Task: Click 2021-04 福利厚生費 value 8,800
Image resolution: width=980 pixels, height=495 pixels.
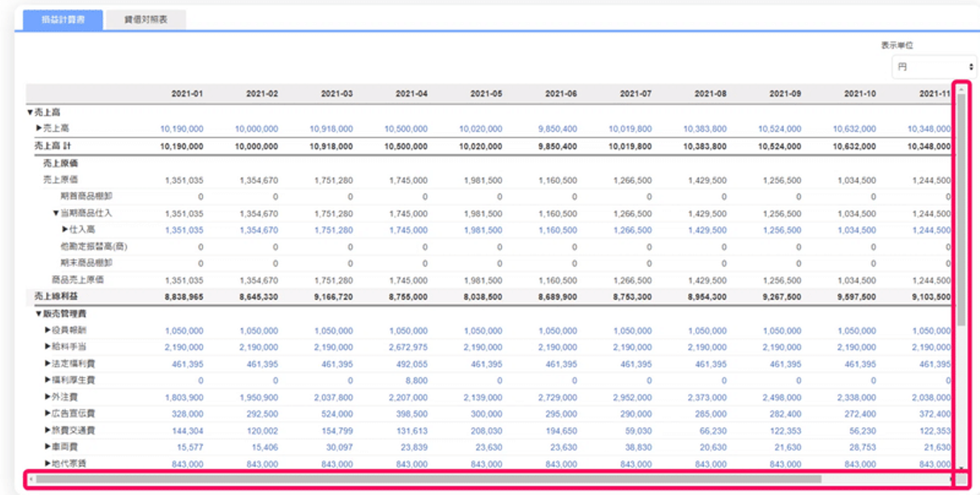Action: coord(416,381)
